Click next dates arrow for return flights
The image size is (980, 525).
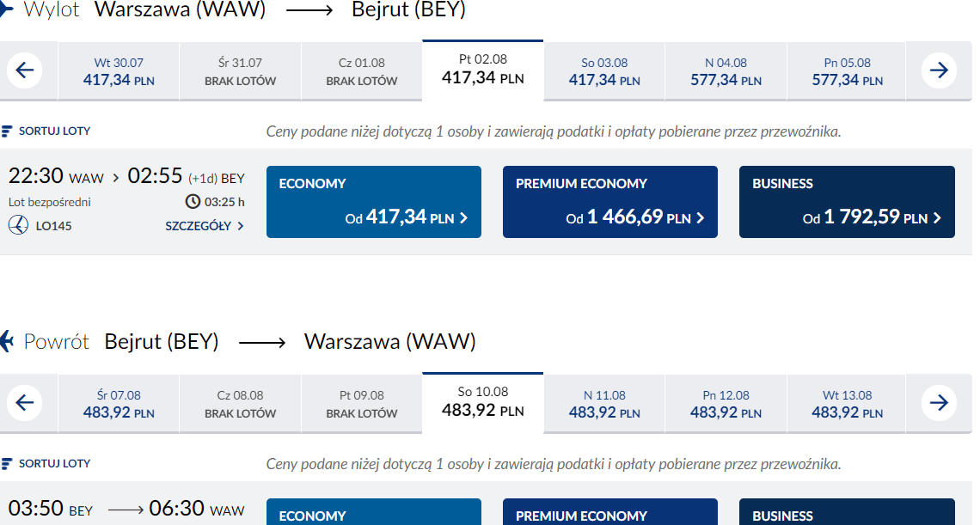coord(939,402)
